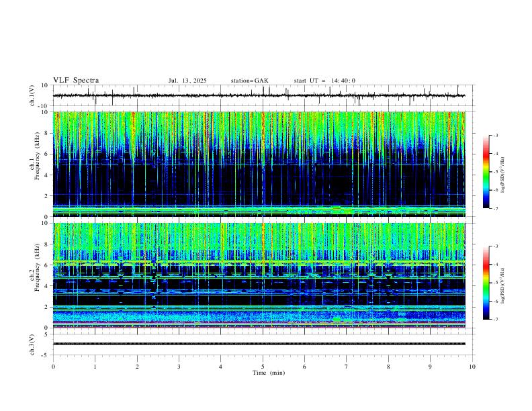Click the '-3' label on ch.1 colorbar

point(495,135)
